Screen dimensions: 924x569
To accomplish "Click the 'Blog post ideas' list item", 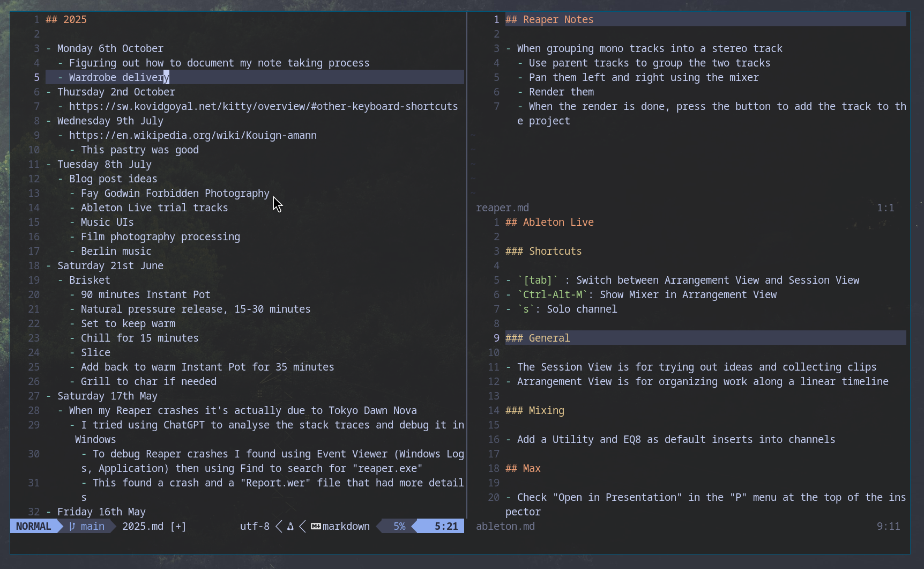I will [x=113, y=179].
